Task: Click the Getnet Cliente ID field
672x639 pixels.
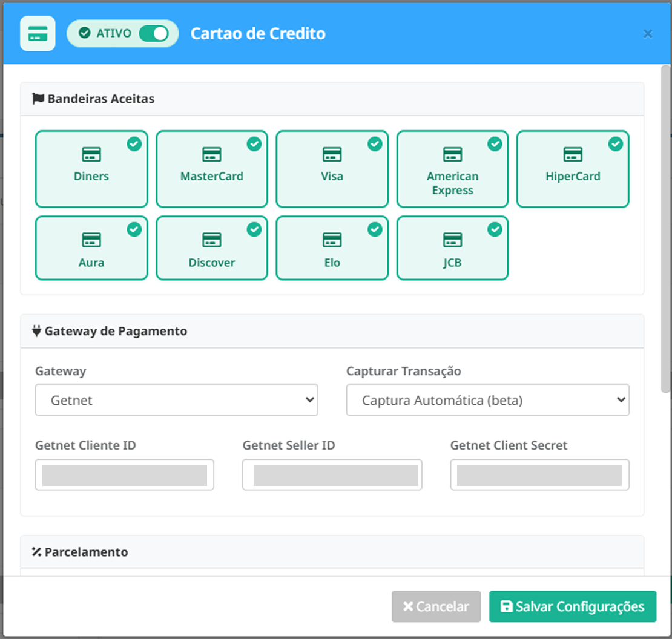Action: (124, 474)
